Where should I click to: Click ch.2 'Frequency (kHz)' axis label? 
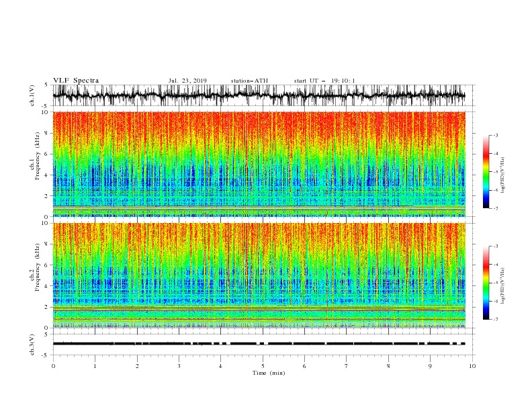[38, 267]
